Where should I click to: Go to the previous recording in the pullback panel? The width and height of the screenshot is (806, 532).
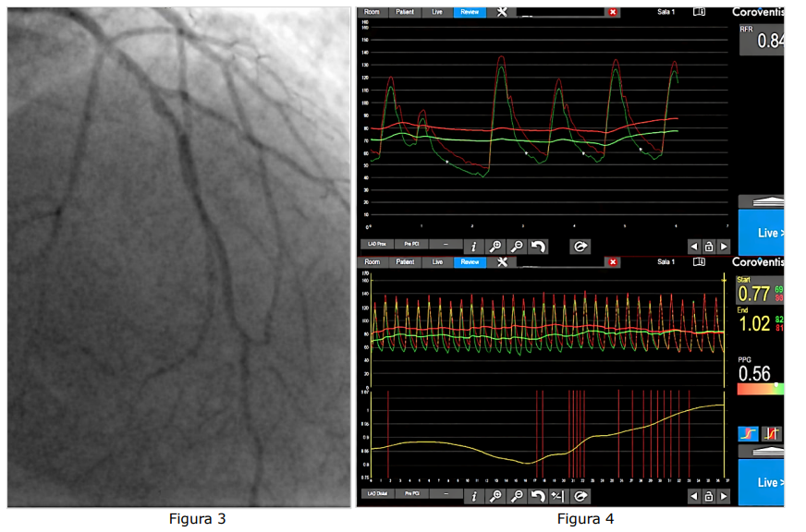[x=694, y=497]
